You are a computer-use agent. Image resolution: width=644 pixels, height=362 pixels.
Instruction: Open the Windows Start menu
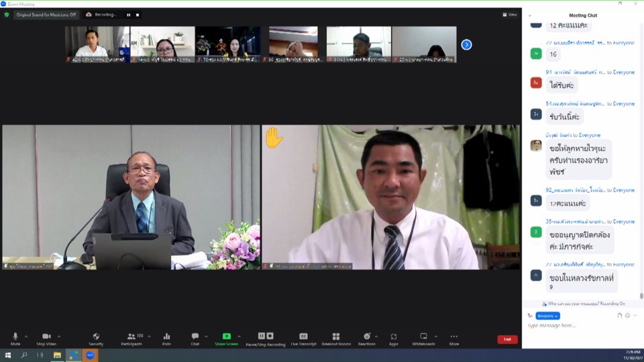[8, 355]
